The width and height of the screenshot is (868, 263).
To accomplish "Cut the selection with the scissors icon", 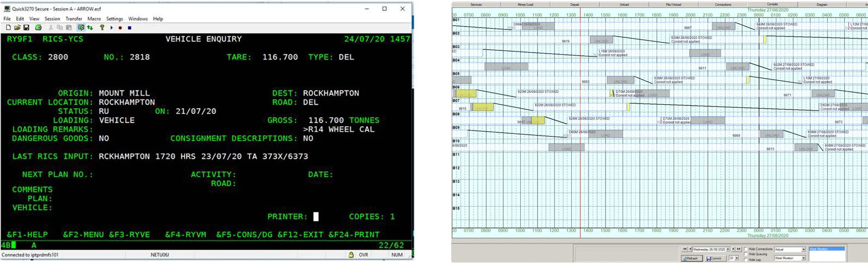I will click(x=50, y=28).
